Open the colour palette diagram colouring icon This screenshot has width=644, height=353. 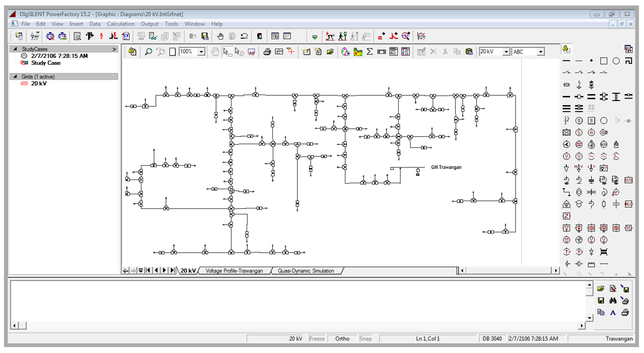345,52
